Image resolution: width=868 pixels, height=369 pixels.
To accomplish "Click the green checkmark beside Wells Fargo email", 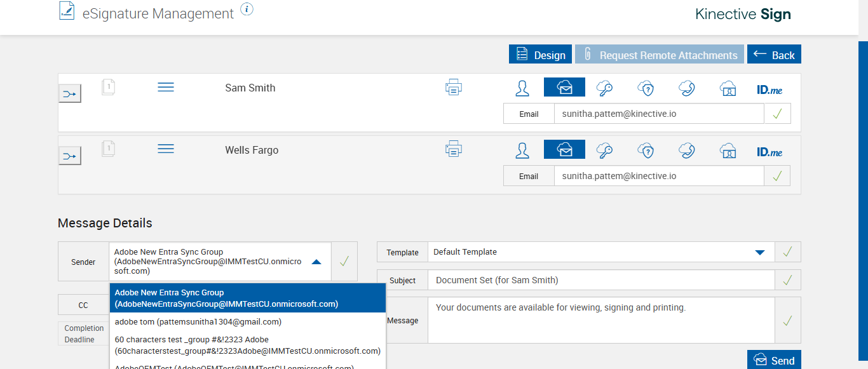I will [x=777, y=176].
